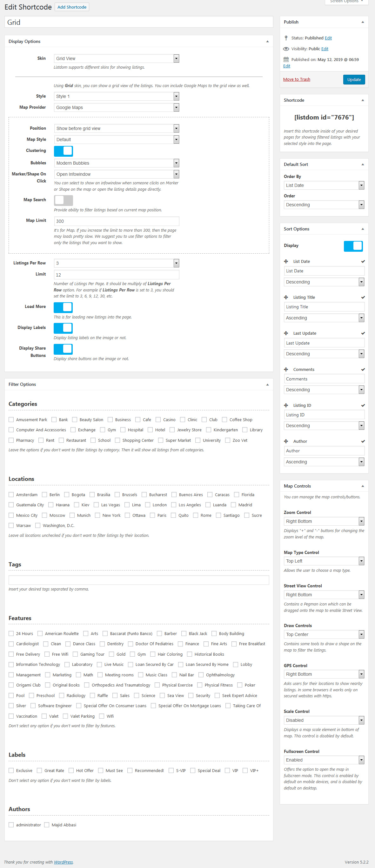Disable the Clustering toggle
375x868 pixels.
(63, 151)
